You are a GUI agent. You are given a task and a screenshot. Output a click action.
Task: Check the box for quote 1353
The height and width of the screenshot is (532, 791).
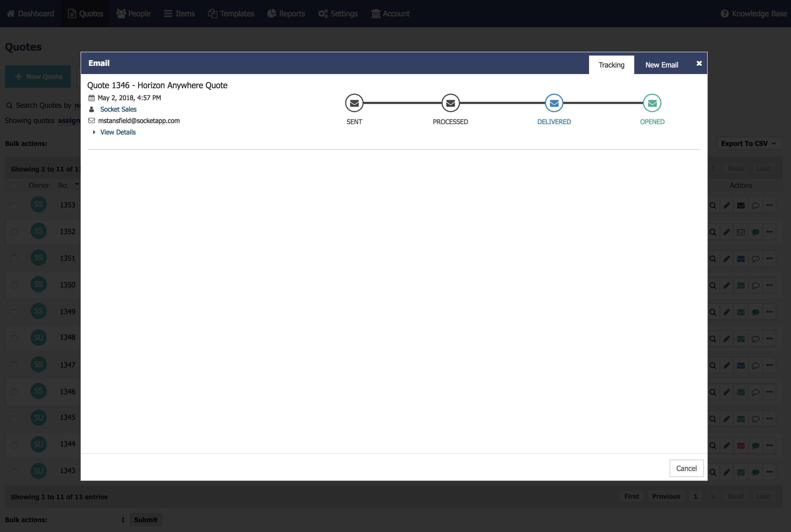[x=14, y=205]
